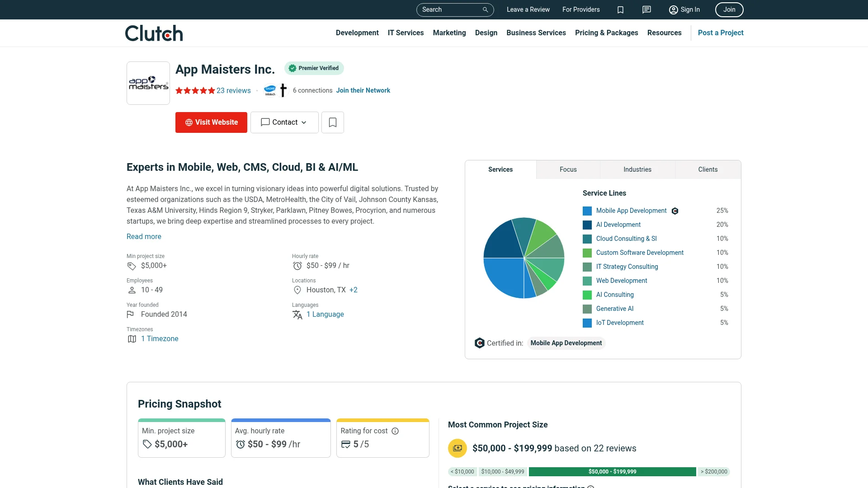Click the App Maisters company logo
Viewport: 868px width, 488px height.
148,83
